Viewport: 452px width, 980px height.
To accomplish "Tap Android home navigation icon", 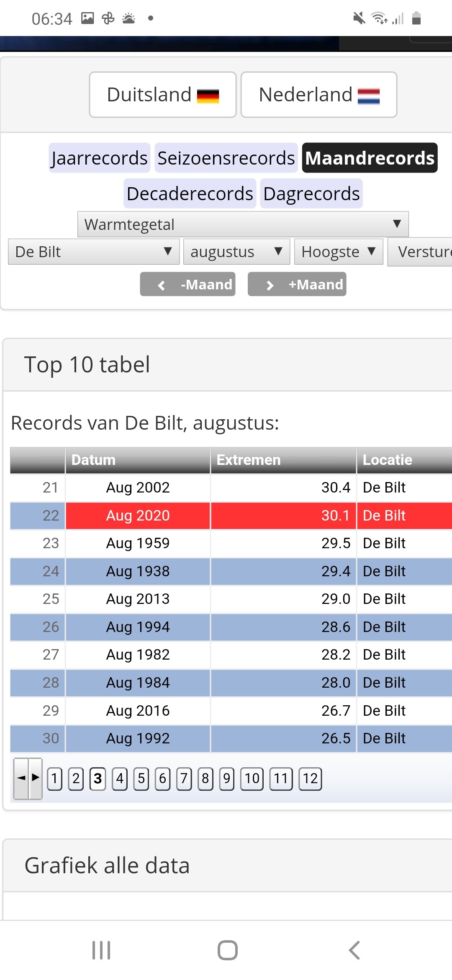I will [x=227, y=950].
